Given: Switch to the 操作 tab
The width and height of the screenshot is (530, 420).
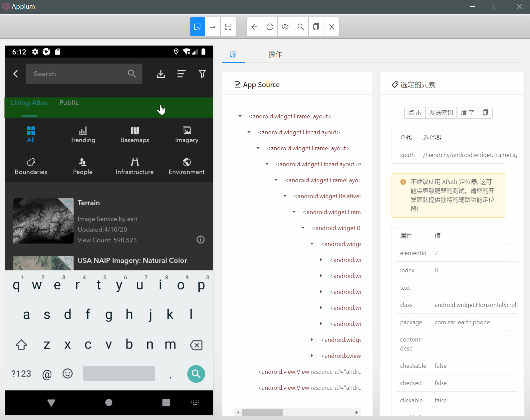Looking at the screenshot, I should click(275, 55).
